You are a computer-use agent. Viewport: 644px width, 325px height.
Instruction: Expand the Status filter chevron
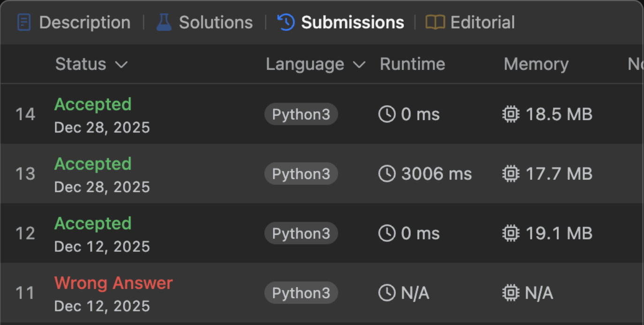(x=121, y=65)
